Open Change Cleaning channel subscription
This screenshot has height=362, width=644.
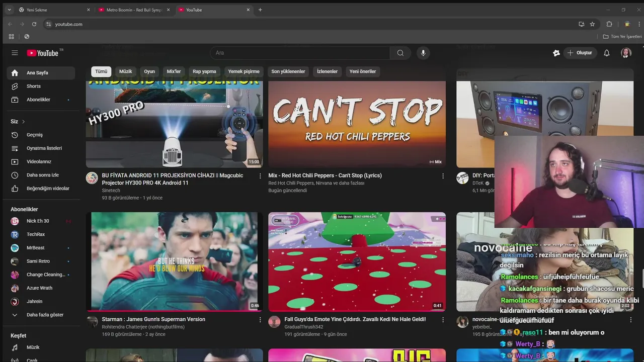coord(41,275)
